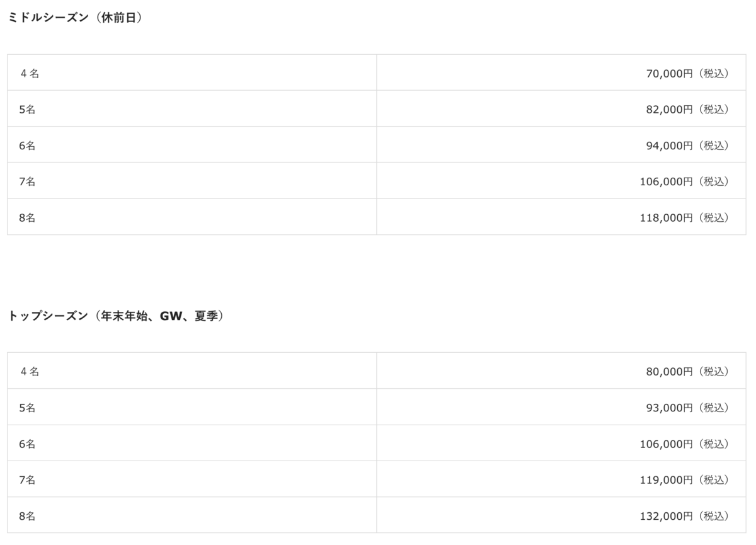756x545 pixels.
Task: Click the 80,000円（税込） price cell
Action: tap(687, 372)
